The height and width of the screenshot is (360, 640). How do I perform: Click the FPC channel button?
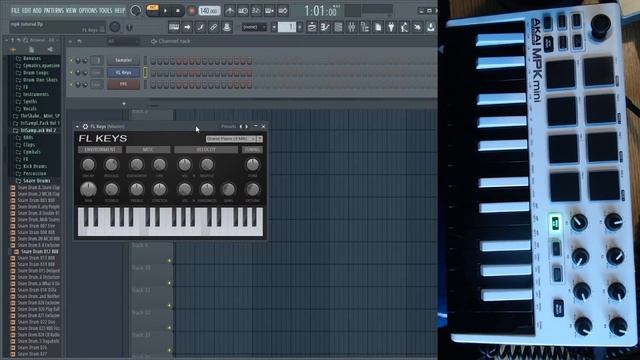(x=123, y=84)
